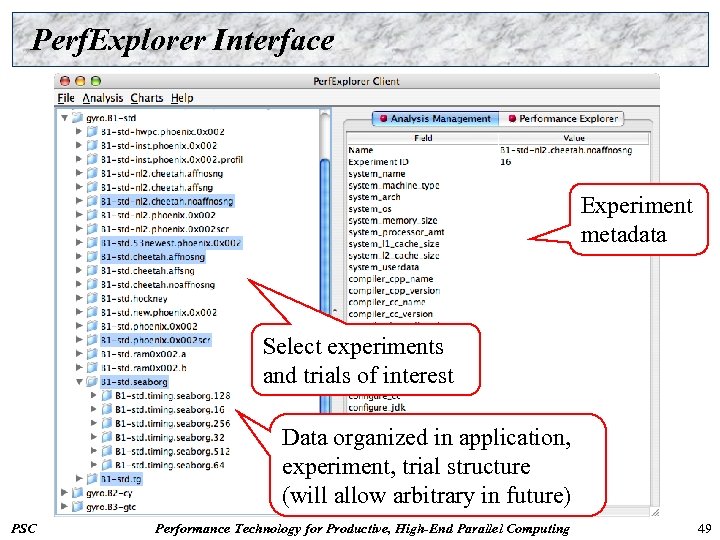
Task: Click folder icon of B1-std-nl2.phoenix.0x002
Action: click(92, 215)
